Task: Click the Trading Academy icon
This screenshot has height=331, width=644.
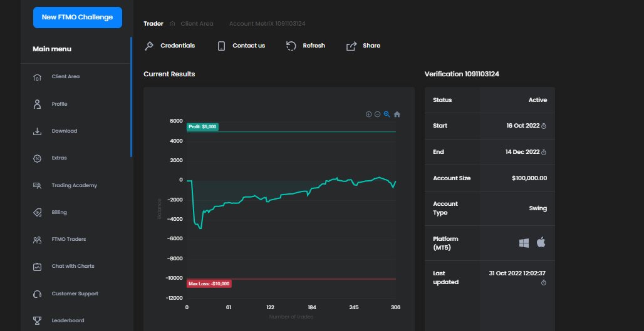Action: tap(38, 186)
